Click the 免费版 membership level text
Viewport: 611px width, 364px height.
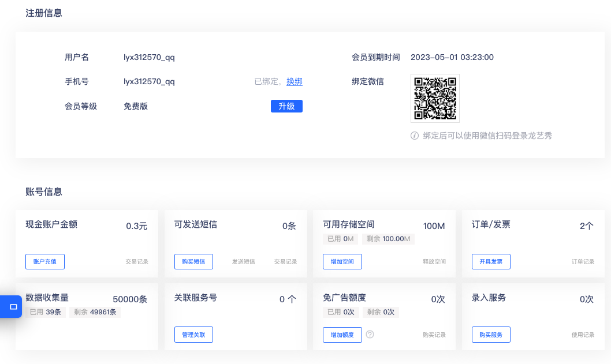[136, 106]
